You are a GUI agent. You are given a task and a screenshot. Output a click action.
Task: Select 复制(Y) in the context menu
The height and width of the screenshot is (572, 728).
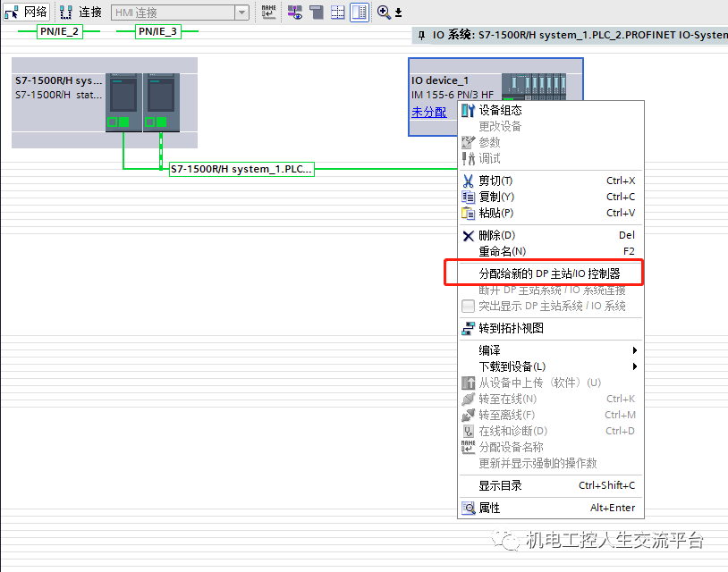551,197
